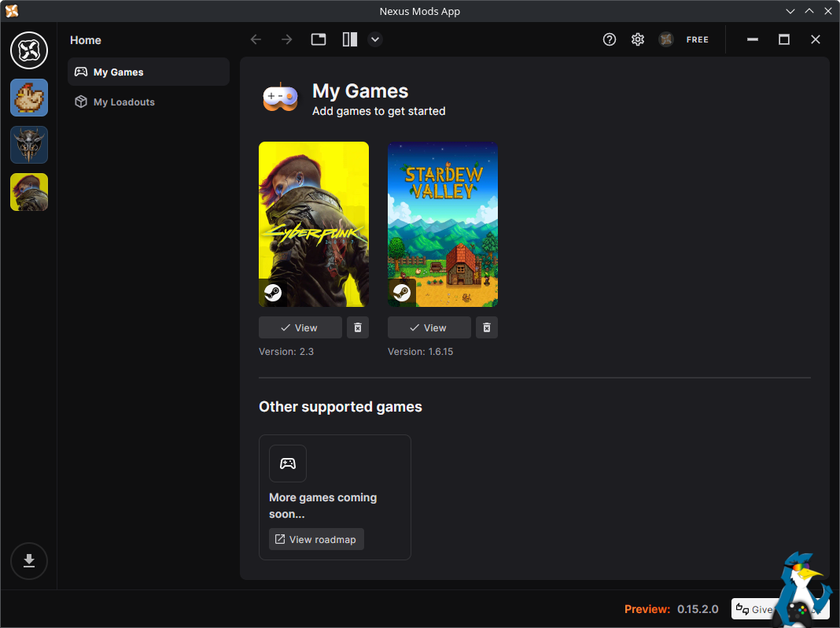This screenshot has height=628, width=840.
Task: Expand the panel layout dropdown chevron
Action: (x=375, y=39)
